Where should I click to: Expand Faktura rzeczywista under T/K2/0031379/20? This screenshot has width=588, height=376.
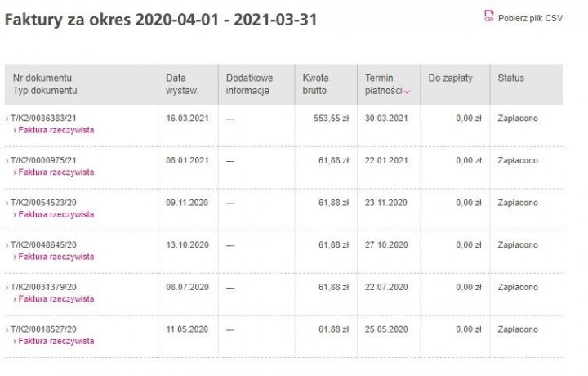56,299
